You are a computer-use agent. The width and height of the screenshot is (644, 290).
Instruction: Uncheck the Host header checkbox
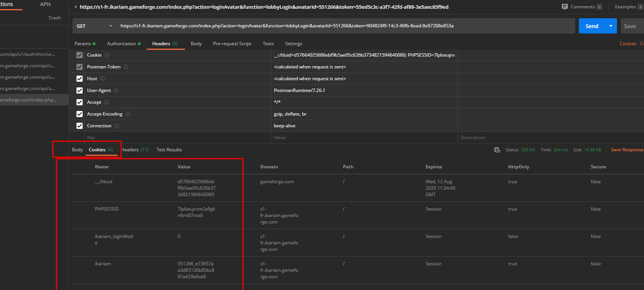point(80,79)
